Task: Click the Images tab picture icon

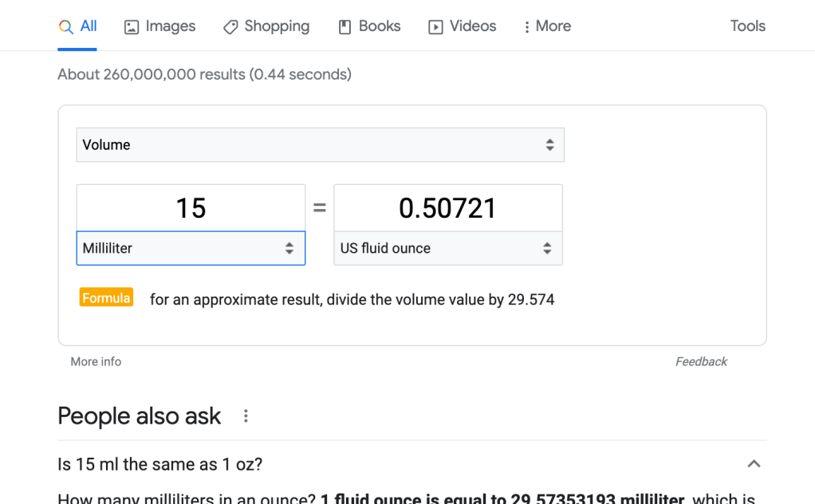Action: 132,27
